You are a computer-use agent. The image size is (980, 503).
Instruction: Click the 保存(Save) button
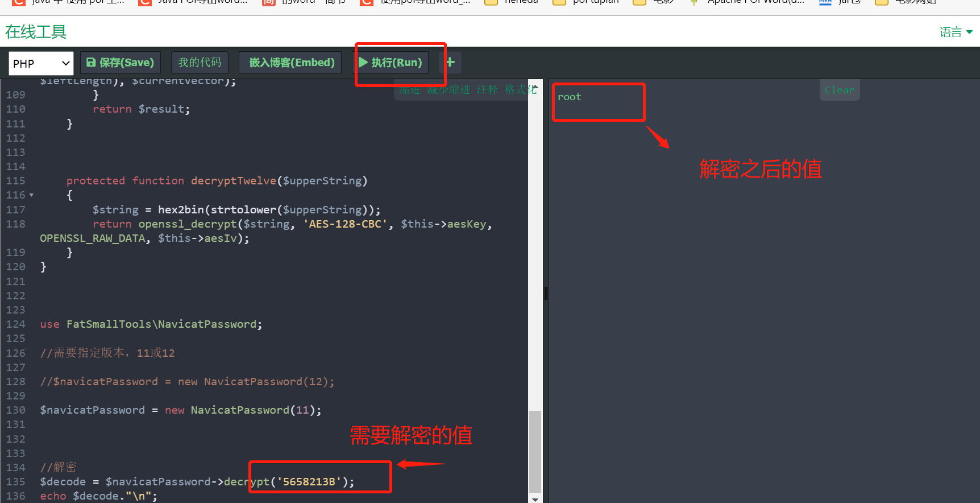click(x=121, y=63)
